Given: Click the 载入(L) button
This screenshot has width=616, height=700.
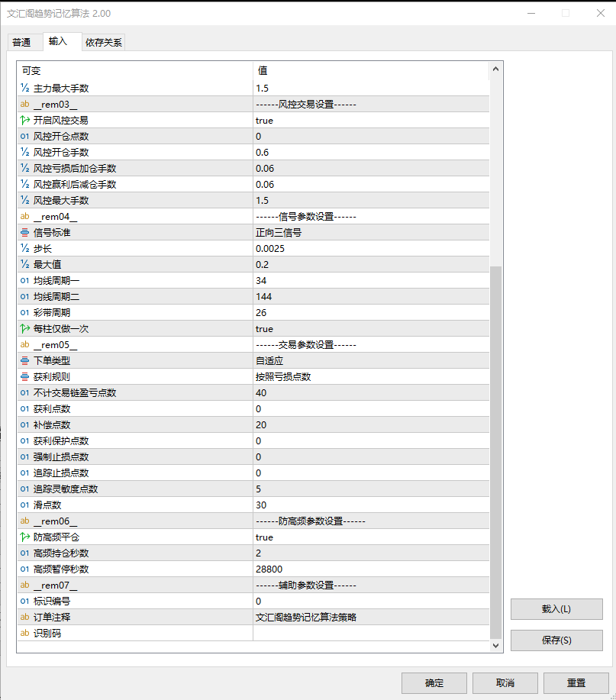Looking at the screenshot, I should click(x=556, y=609).
